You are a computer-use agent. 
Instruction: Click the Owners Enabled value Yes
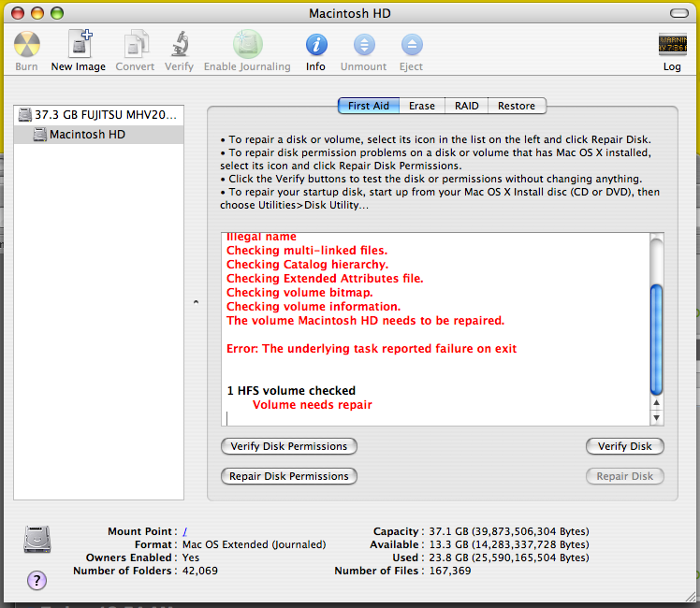coord(191,557)
